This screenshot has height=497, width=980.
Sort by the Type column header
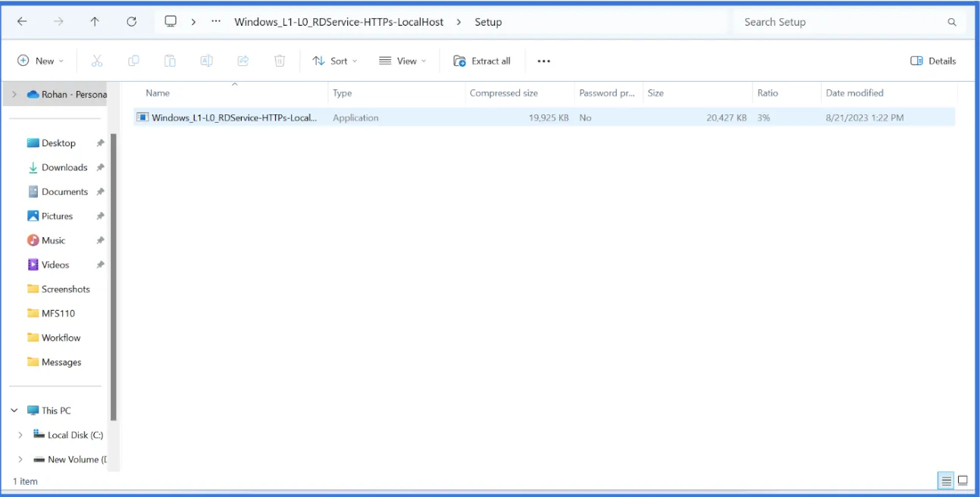343,92
